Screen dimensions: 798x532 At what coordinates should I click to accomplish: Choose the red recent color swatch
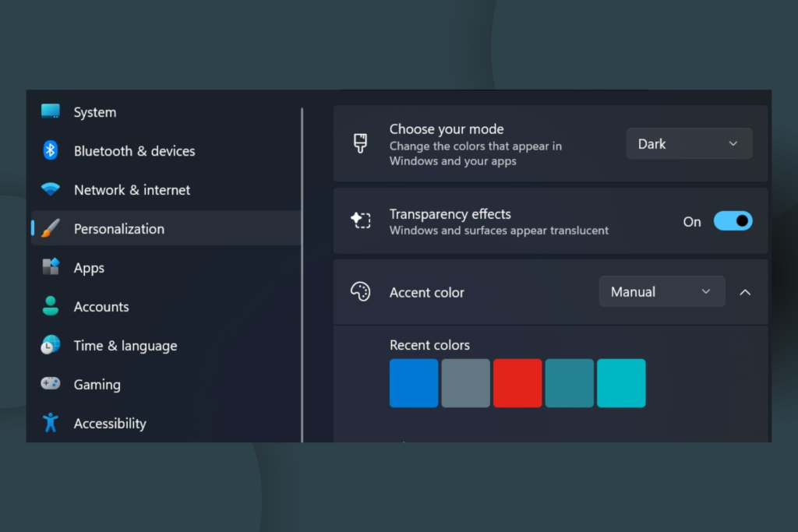(x=517, y=383)
